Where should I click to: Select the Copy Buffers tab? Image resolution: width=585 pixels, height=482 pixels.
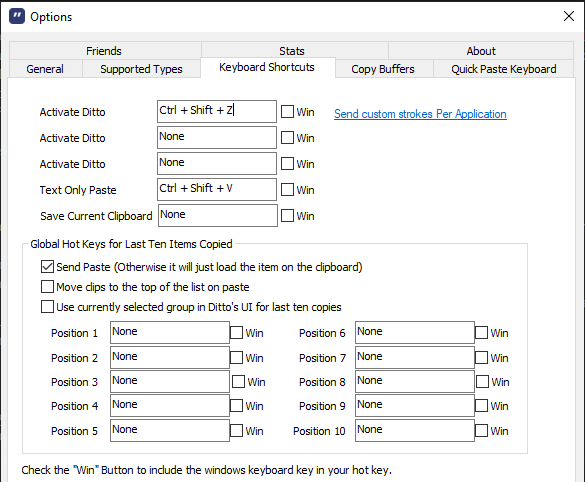tap(383, 69)
